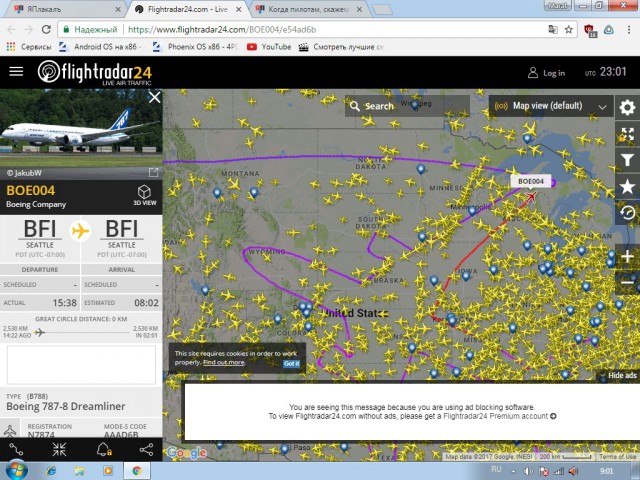
Task: Click the RU language indicator in tray
Action: coord(496,469)
